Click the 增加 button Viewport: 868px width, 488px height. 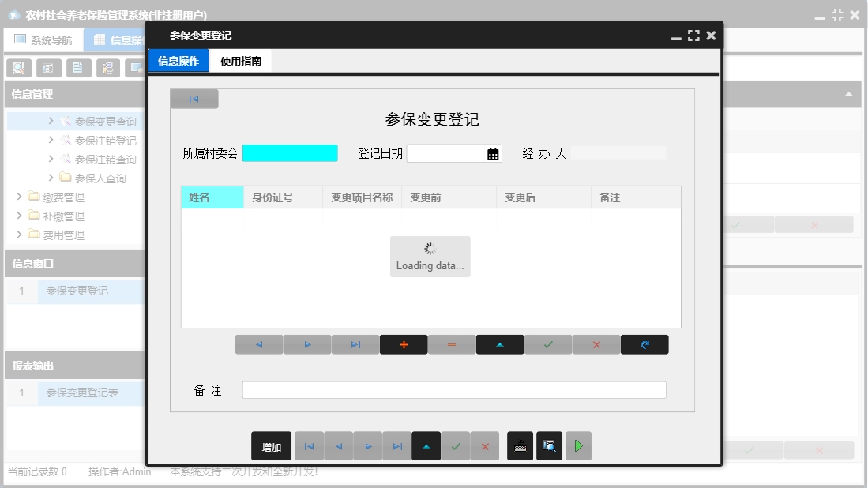click(270, 445)
